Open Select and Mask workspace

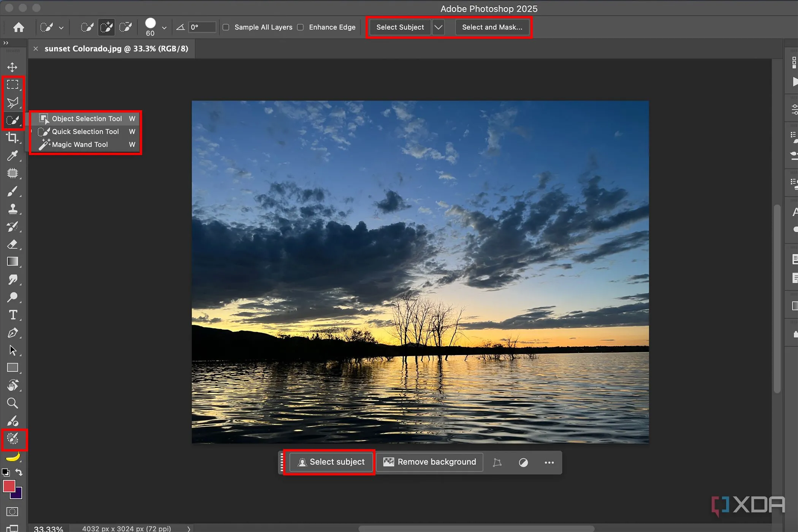(x=492, y=27)
